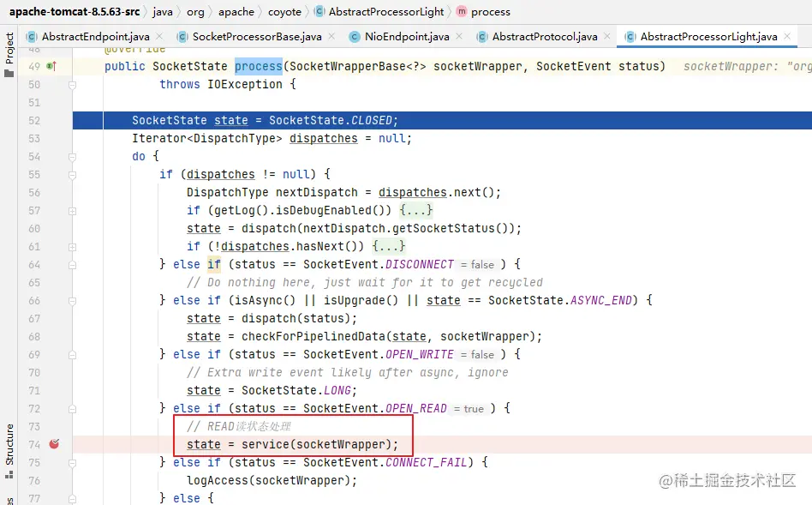Click the service(socketWrapper) call
This screenshot has width=812, height=505.
pos(316,444)
